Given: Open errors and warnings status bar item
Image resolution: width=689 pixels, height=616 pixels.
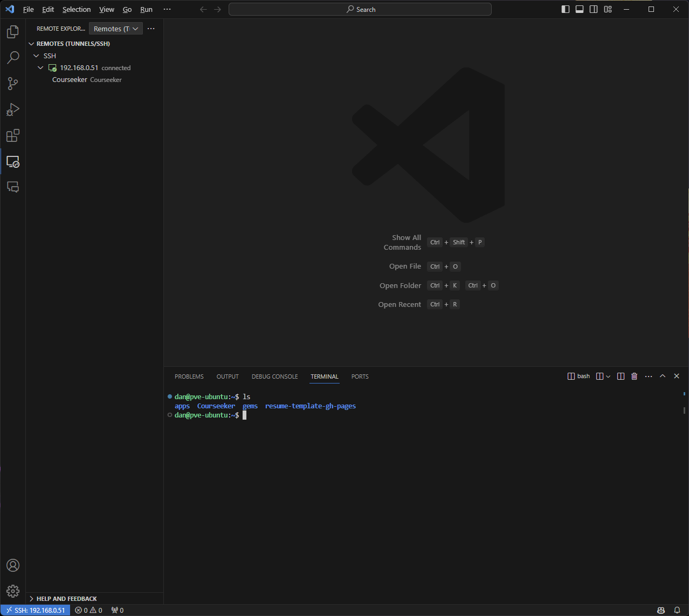Looking at the screenshot, I should pyautogui.click(x=88, y=610).
